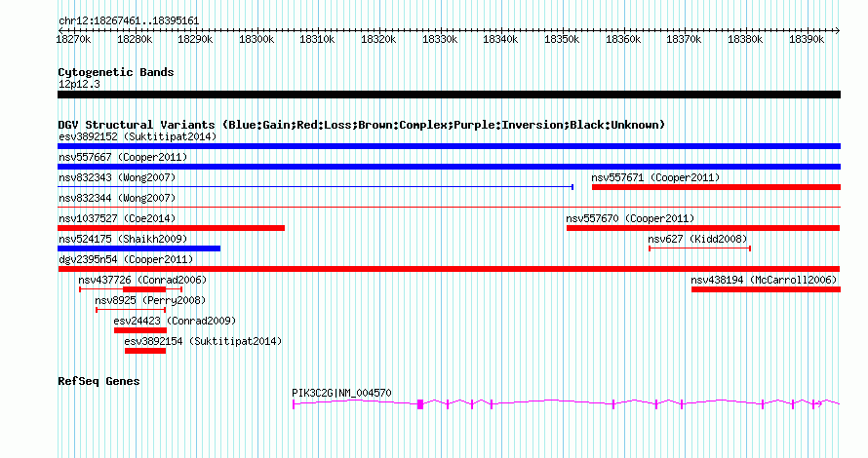Click the RefSeq Genes track title
This screenshot has width=868, height=458.
click(99, 381)
